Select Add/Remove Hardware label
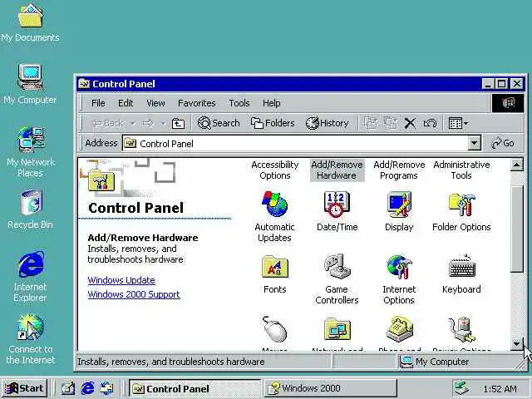 tap(337, 170)
